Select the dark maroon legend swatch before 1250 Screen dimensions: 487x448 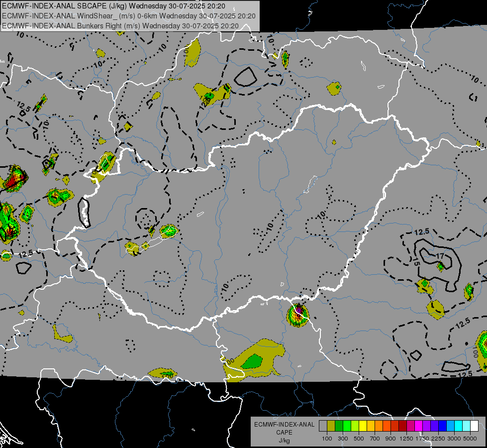[402, 426]
